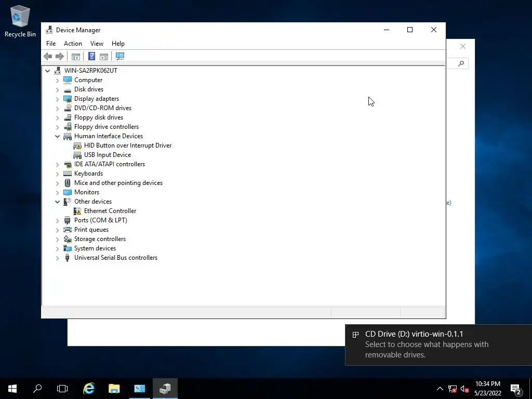Viewport: 532px width, 399px height.
Task: Click the Show/Hide Action Pane toolbar icon
Action: click(x=104, y=56)
